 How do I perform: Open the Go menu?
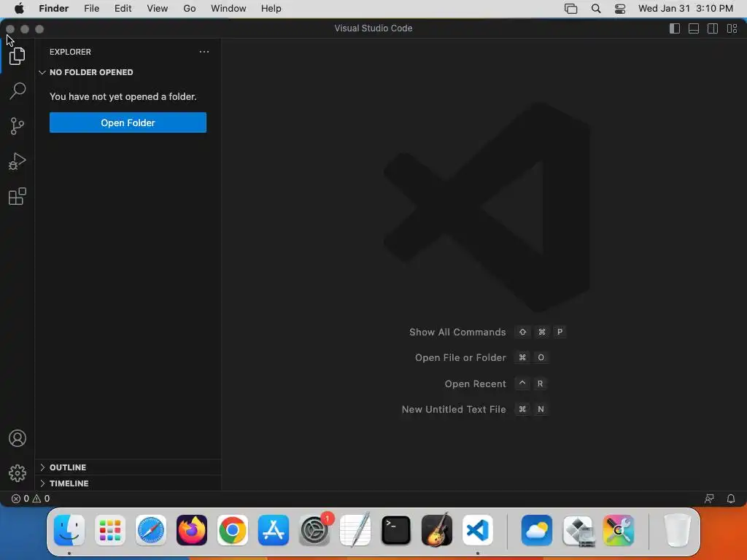point(190,9)
